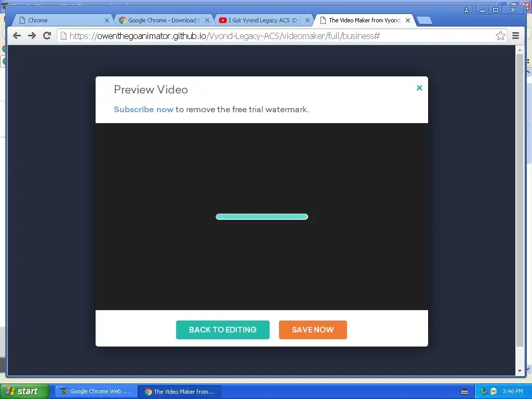Click the YouTube favicon on third tab
This screenshot has height=399, width=532.
tap(222, 20)
